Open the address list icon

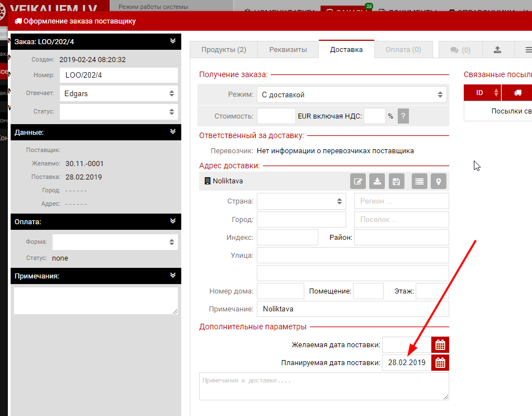(420, 181)
